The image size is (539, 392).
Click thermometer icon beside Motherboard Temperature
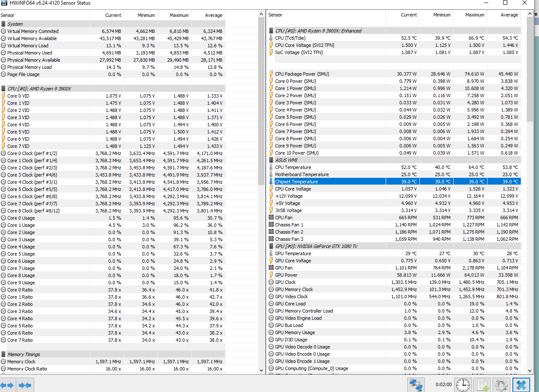click(x=271, y=174)
